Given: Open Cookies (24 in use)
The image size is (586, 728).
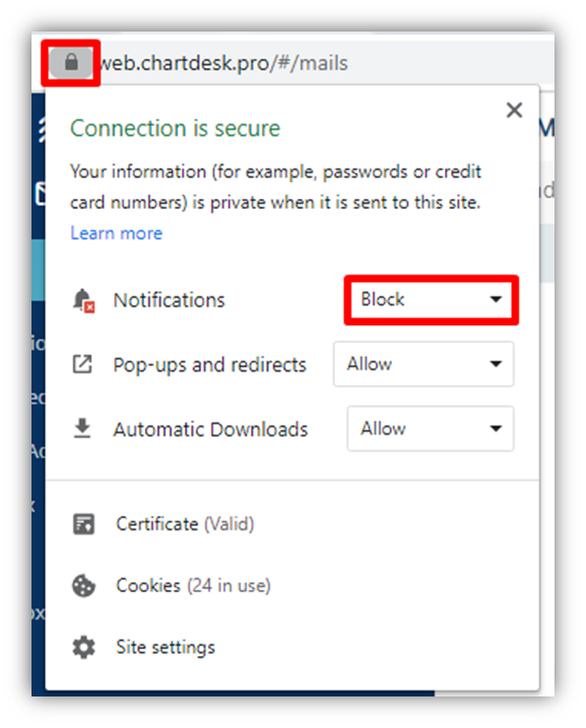Looking at the screenshot, I should (x=193, y=586).
